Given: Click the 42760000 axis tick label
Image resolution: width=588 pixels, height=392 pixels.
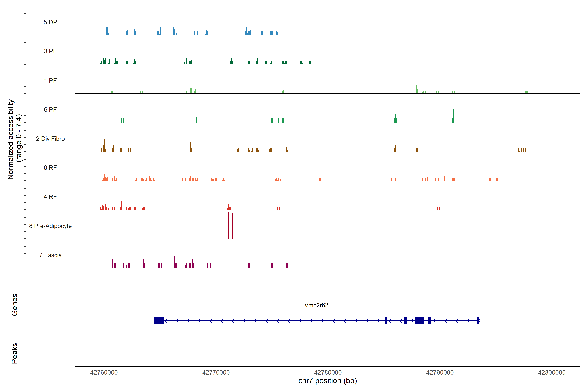Looking at the screenshot, I should [104, 372].
